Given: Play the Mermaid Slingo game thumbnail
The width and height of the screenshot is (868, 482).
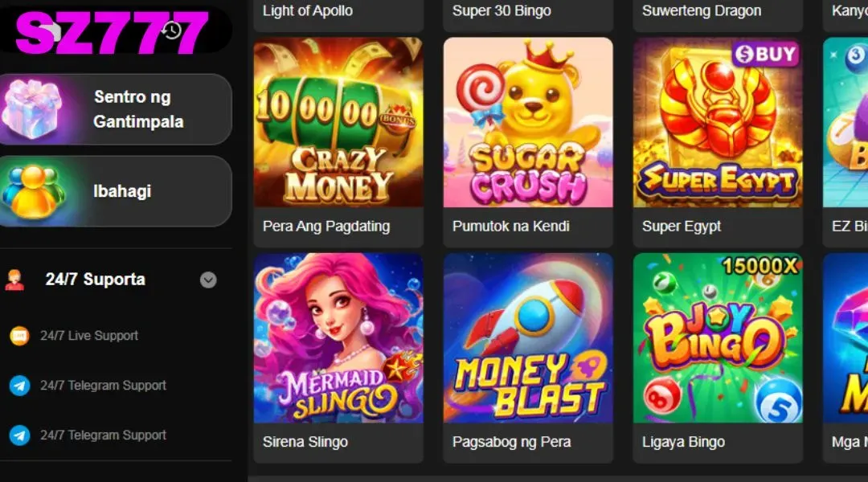Looking at the screenshot, I should point(338,338).
